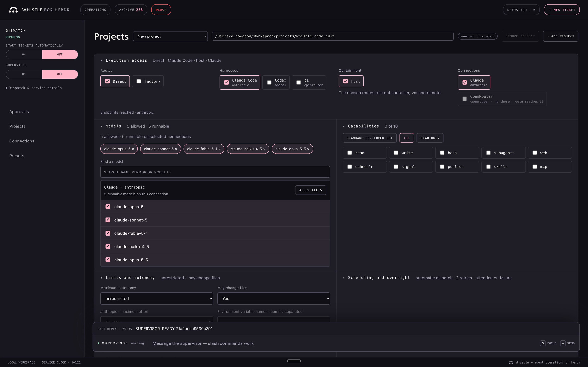
Task: Uncheck the Direct route checkbox
Action: [x=107, y=81]
